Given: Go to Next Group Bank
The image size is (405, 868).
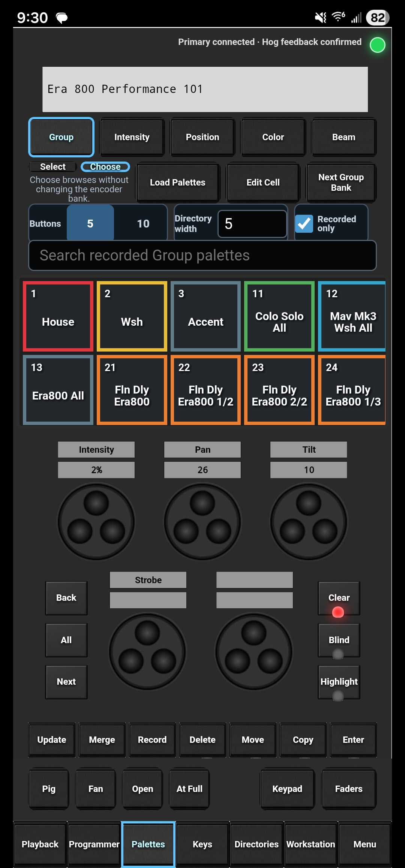Looking at the screenshot, I should tap(341, 183).
